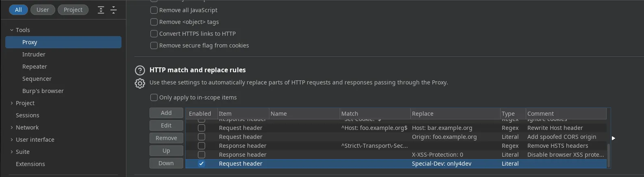This screenshot has width=644, height=177.
Task: Enable the Remove HSTS headers rule
Action: click(202, 146)
